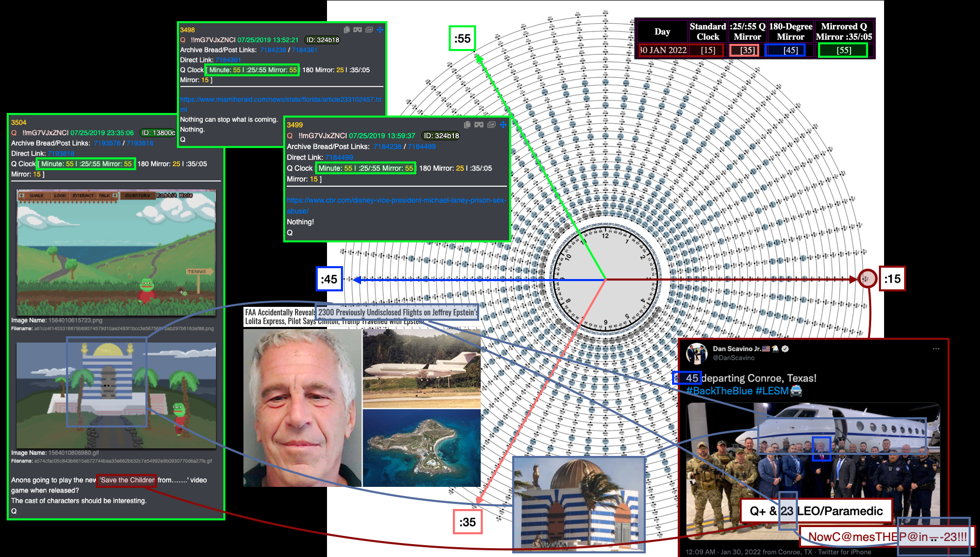
Task: Open the striped temple gif image in post 3504
Action: click(117, 395)
